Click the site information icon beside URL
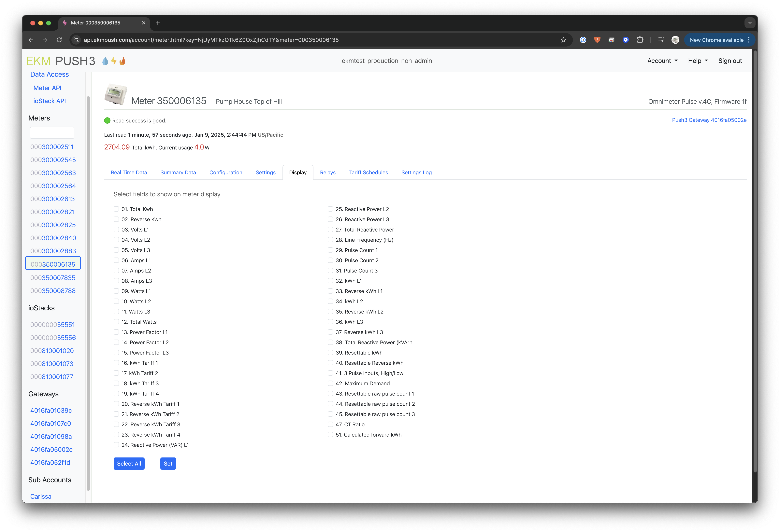The image size is (780, 532). pyautogui.click(x=76, y=40)
